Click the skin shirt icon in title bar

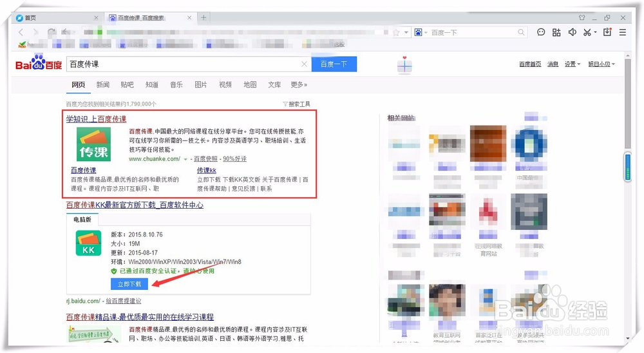pos(582,17)
